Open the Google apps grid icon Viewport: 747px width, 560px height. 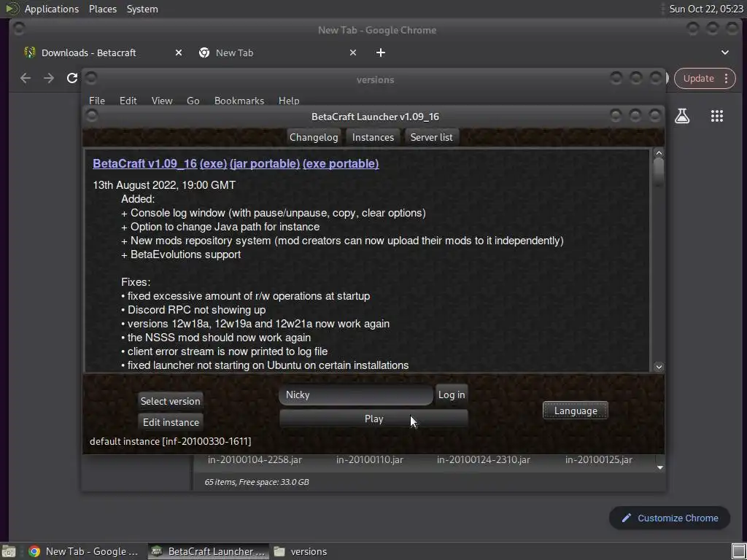coord(716,116)
